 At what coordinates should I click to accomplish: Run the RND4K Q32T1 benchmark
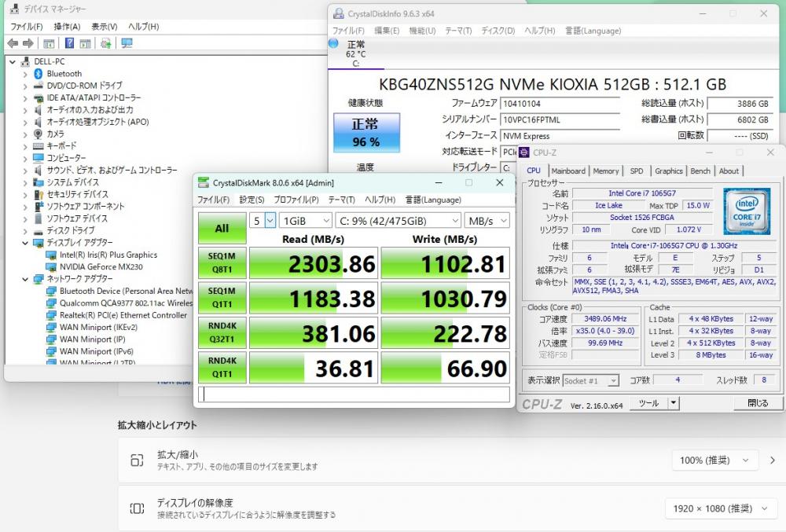tap(222, 332)
